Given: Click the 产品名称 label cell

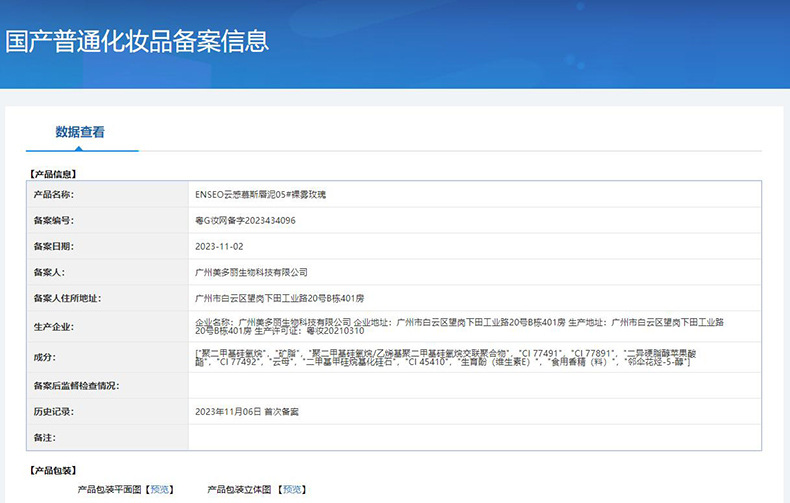Looking at the screenshot, I should [x=108, y=195].
